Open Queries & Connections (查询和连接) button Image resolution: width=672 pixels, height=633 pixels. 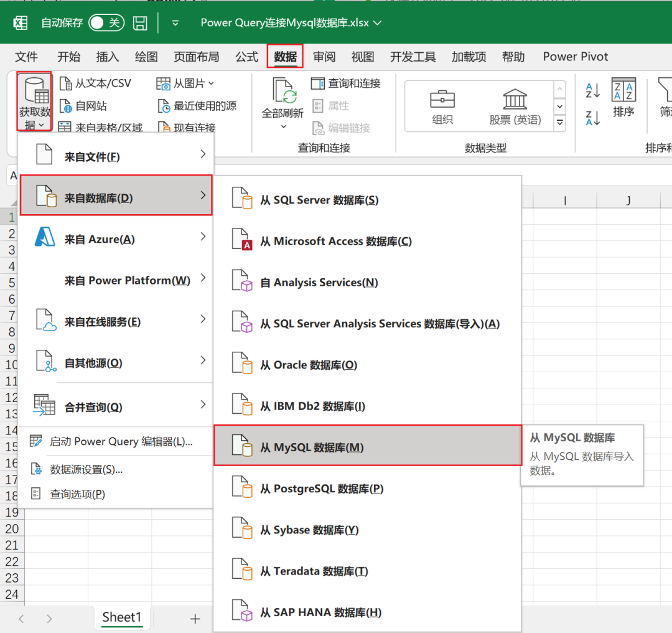coord(346,83)
